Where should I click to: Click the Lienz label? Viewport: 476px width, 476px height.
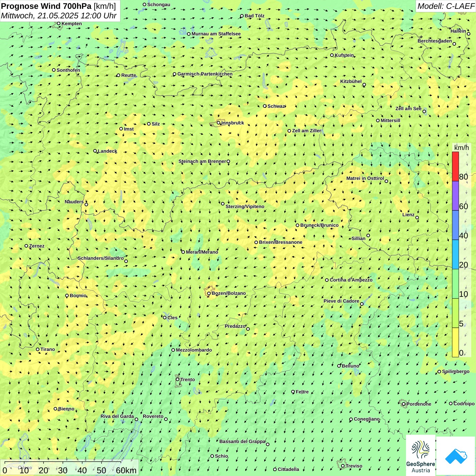pyautogui.click(x=408, y=215)
